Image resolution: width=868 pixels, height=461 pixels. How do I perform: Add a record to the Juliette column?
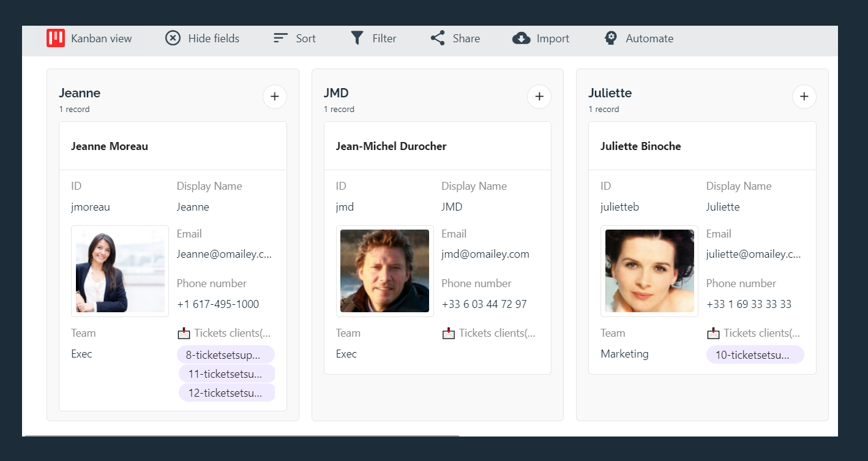[x=804, y=97]
